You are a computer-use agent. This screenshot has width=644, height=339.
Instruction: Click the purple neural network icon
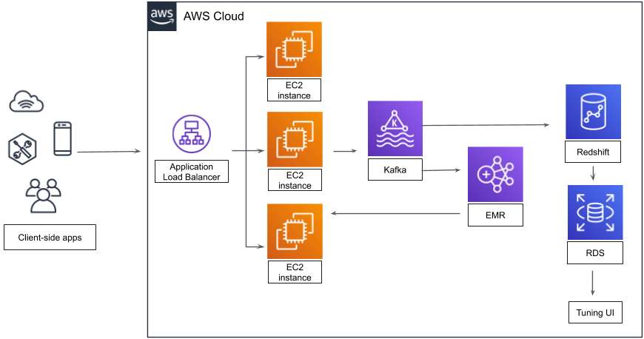(495, 174)
